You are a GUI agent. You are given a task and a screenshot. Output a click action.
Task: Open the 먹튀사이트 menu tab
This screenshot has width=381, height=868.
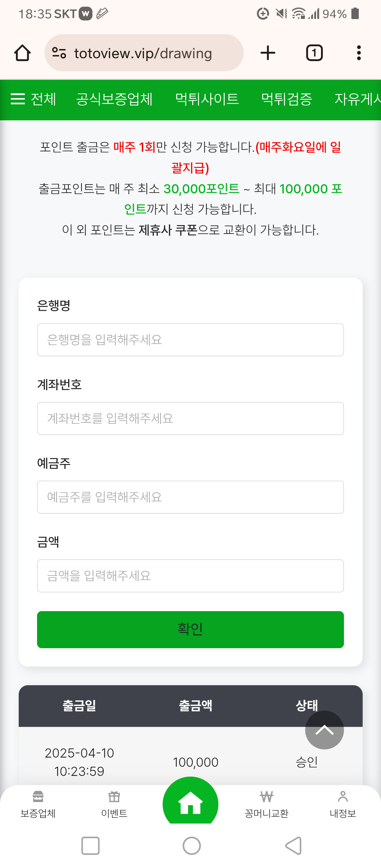pyautogui.click(x=207, y=99)
